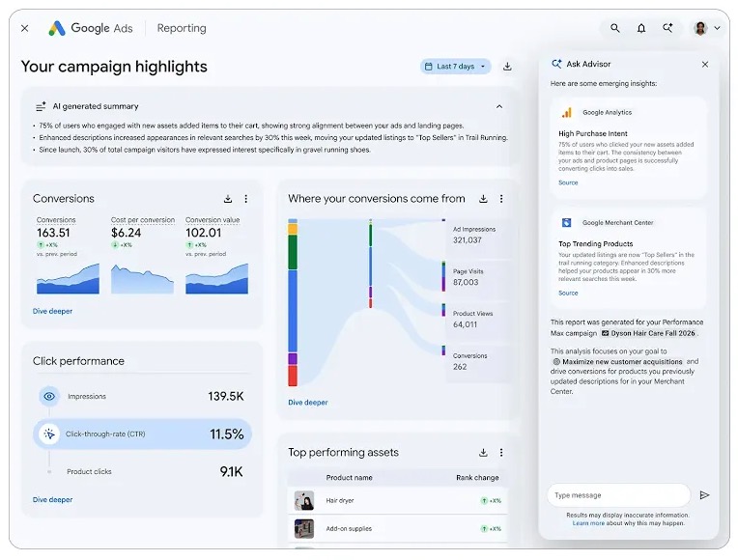Click the Cost per conversion $6.24 value

tap(126, 233)
